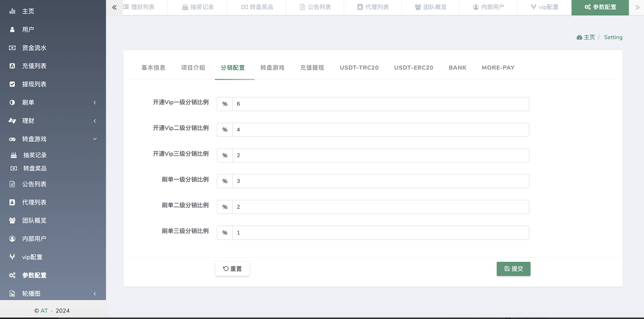Click the gears icon on 参数配置 top tab
This screenshot has height=319, width=644.
[x=587, y=7]
